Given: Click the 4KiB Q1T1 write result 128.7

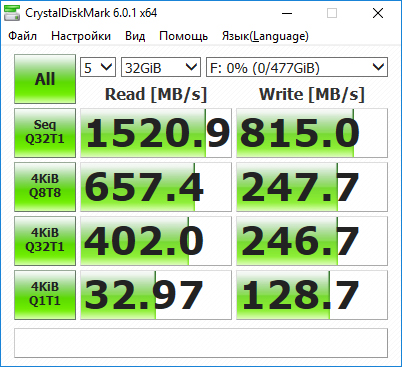Looking at the screenshot, I should point(312,295).
